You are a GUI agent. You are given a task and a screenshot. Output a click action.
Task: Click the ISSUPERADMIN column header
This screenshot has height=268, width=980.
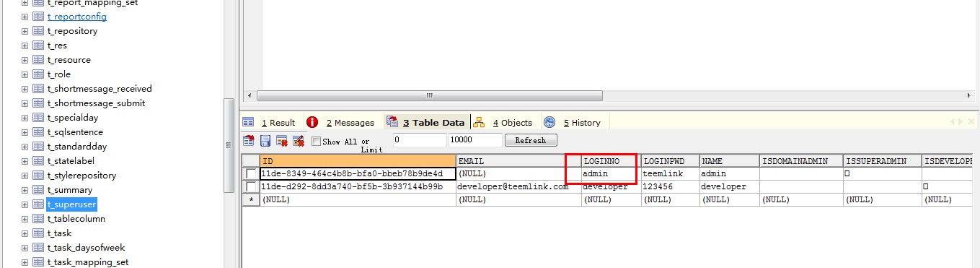coord(882,161)
